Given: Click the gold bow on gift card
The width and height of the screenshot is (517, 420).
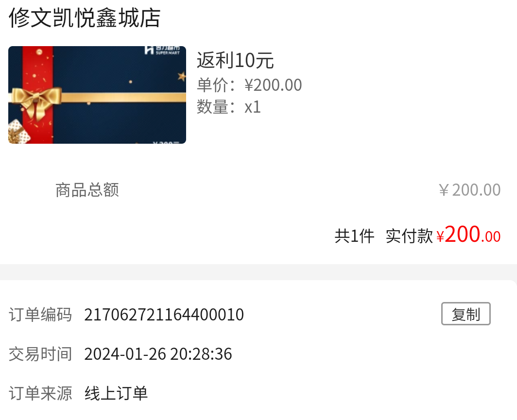Looking at the screenshot, I should click(x=37, y=101).
